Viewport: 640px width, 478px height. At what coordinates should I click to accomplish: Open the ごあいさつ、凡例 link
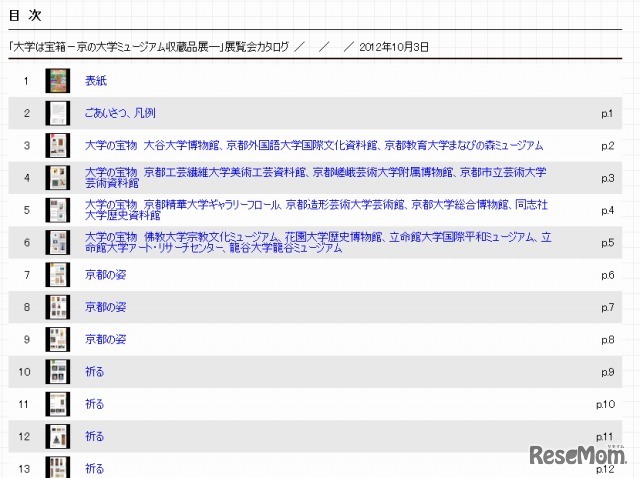120,113
